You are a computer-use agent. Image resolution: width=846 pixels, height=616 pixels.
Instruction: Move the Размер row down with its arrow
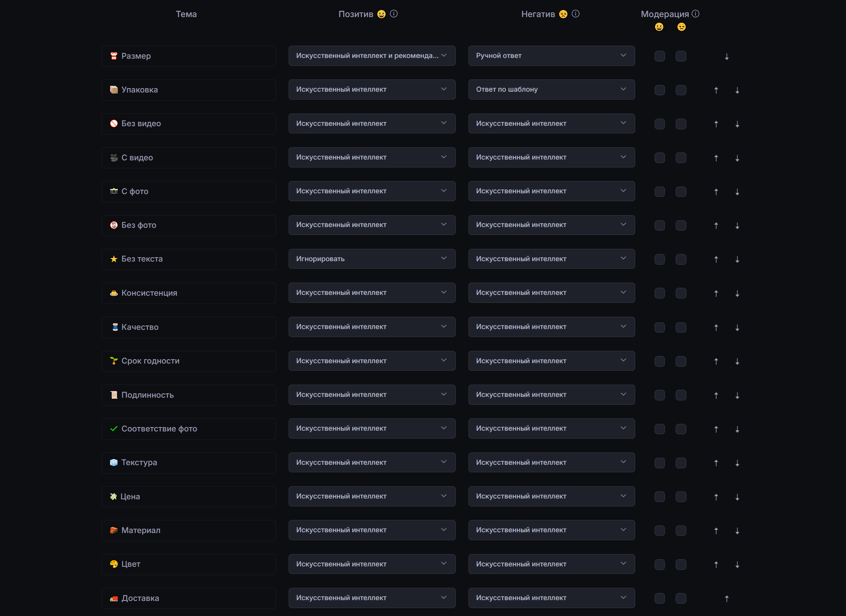pyautogui.click(x=727, y=57)
